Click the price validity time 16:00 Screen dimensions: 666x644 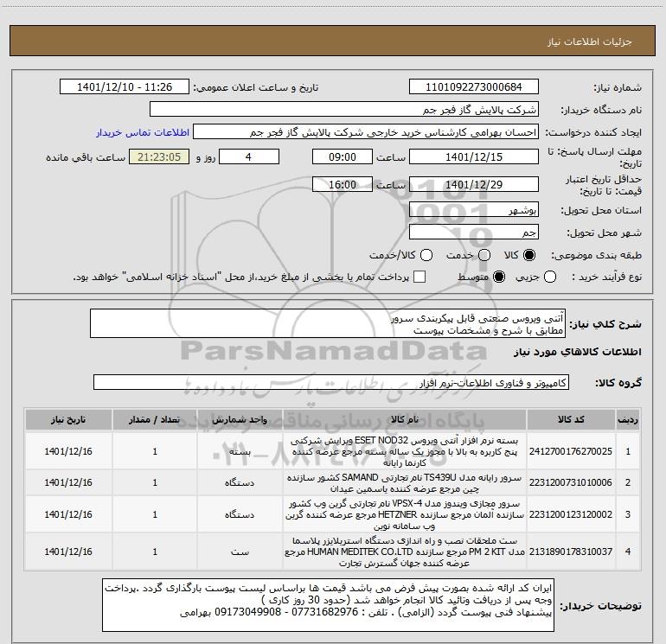click(343, 185)
